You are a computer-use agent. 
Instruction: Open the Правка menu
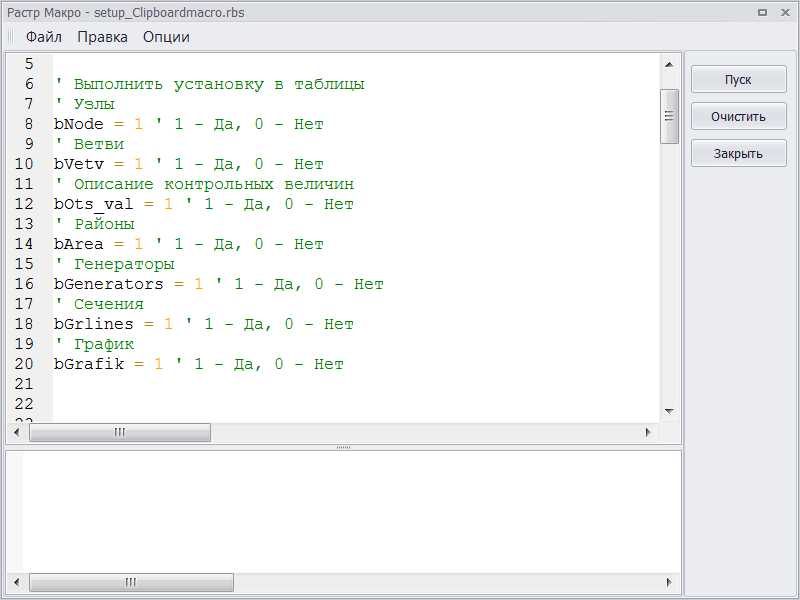[103, 37]
